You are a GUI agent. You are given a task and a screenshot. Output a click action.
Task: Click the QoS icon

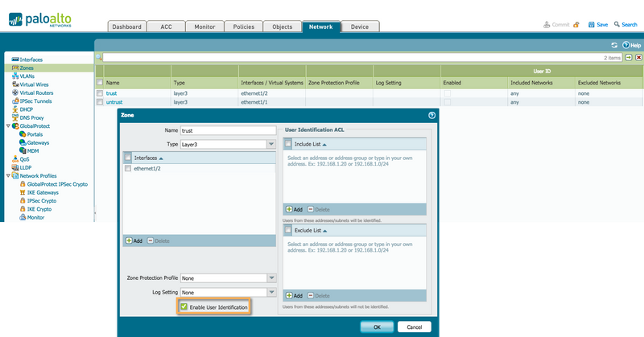click(15, 159)
